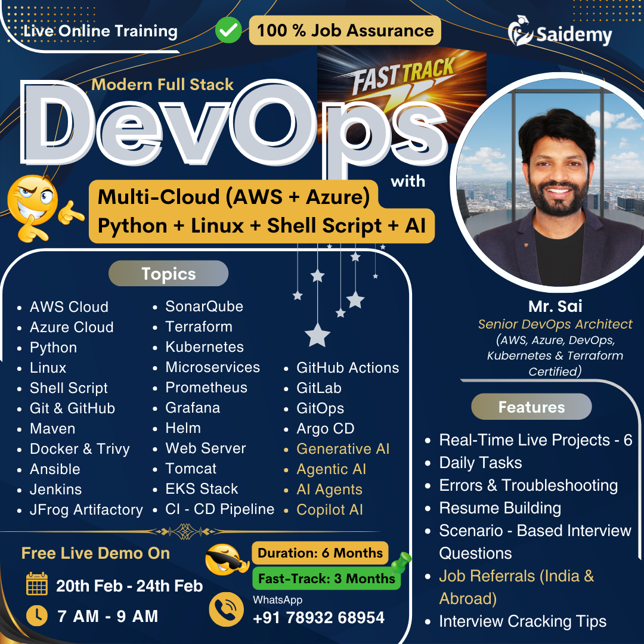Click the Resume Building feature
This screenshot has height=644, width=644.
tap(500, 508)
